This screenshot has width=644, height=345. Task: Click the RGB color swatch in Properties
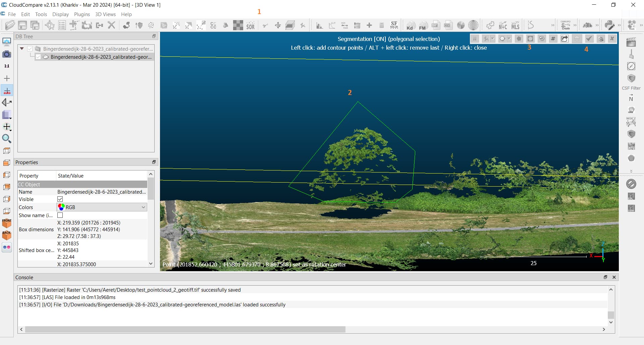click(x=61, y=207)
